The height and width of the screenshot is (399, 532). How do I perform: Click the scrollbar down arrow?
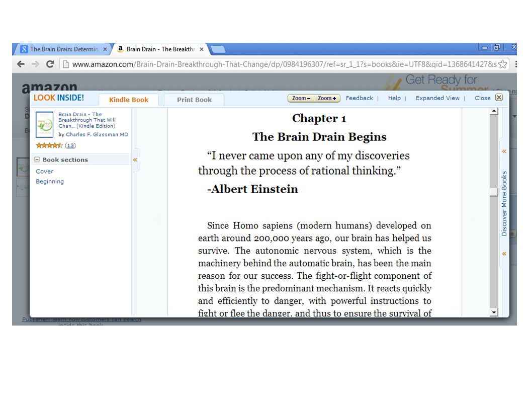click(494, 312)
